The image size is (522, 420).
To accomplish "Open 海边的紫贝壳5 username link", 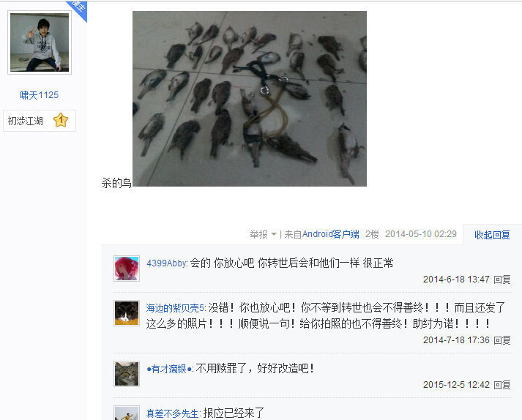I will [175, 308].
